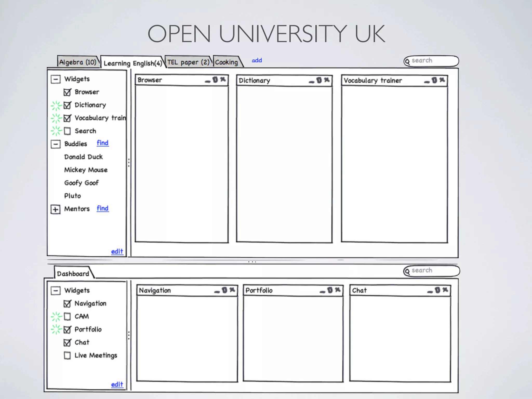Viewport: 532px width, 399px height.
Task: Uncheck the Chat widget checkbox
Action: tap(67, 343)
